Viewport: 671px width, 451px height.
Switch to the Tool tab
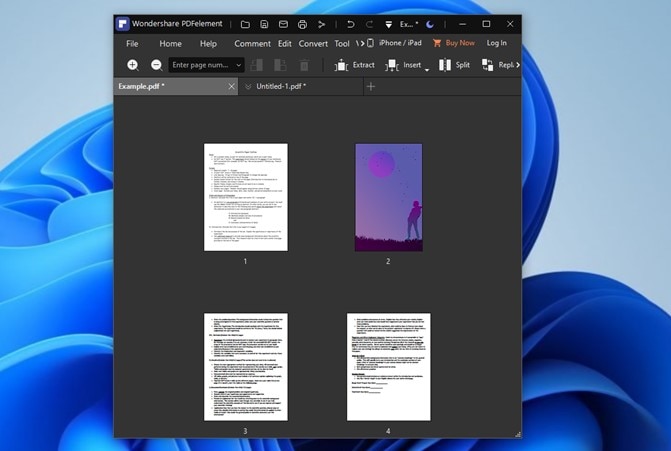[x=342, y=44]
